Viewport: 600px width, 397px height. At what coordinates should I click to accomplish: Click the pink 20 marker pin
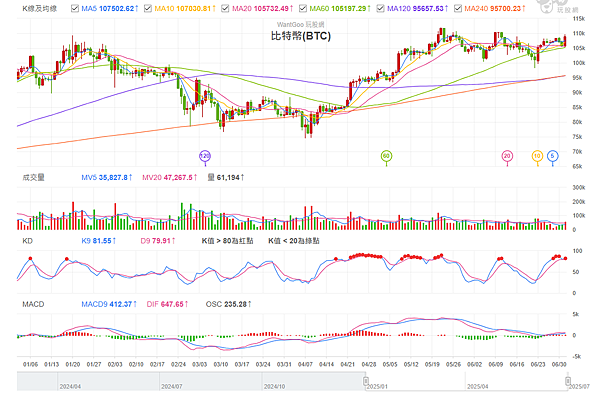507,156
